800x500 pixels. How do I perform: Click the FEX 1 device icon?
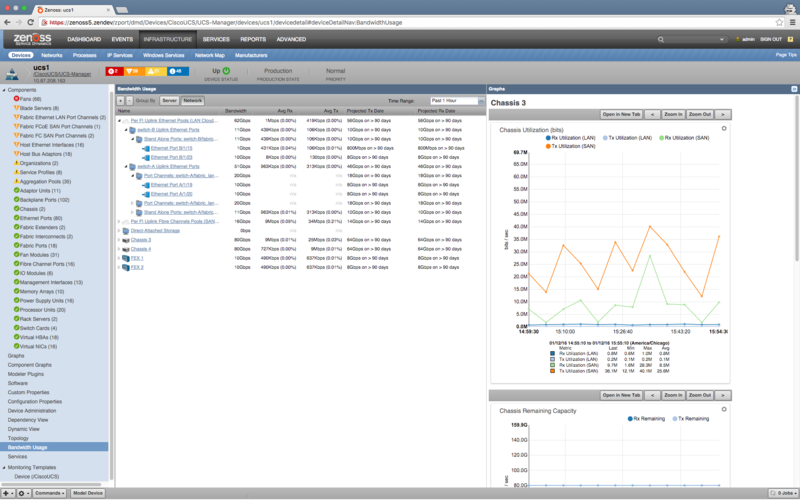click(x=126, y=259)
